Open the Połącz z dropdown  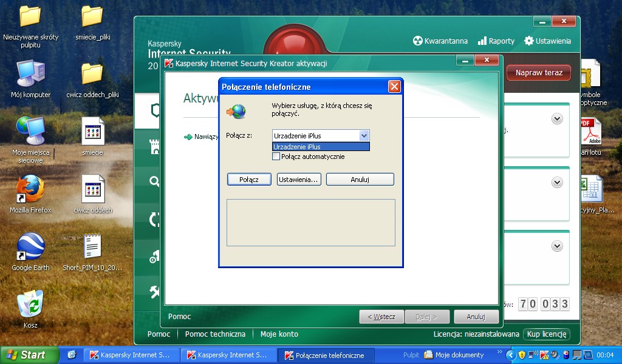364,135
